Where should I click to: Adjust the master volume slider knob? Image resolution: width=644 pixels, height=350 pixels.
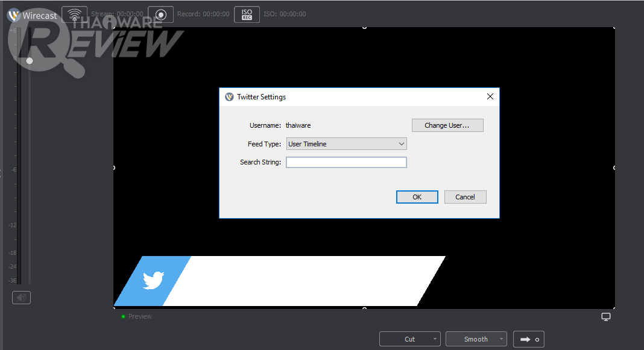pos(30,61)
